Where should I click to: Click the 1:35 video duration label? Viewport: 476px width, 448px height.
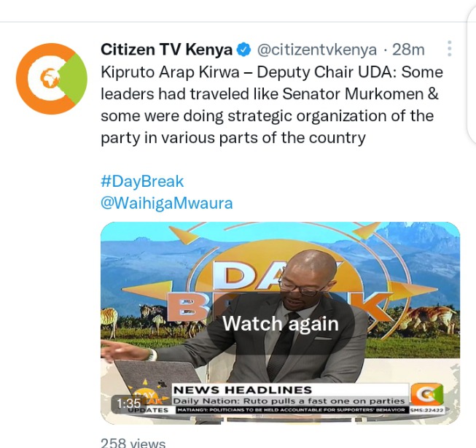pos(129,403)
